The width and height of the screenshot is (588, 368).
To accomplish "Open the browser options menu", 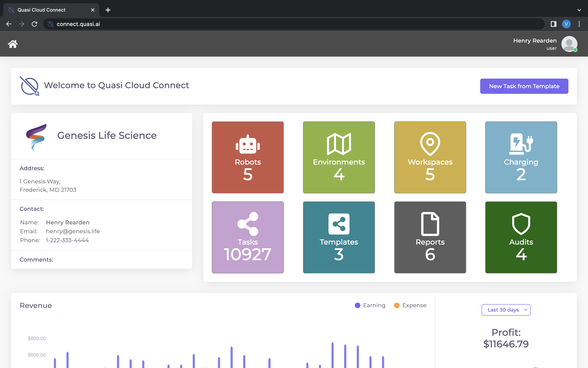I will pyautogui.click(x=579, y=24).
